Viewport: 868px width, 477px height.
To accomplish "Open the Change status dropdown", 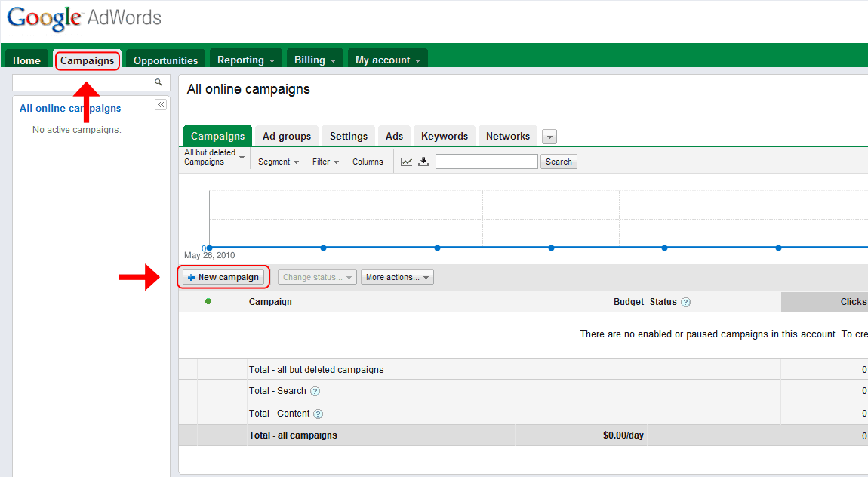I will [317, 277].
